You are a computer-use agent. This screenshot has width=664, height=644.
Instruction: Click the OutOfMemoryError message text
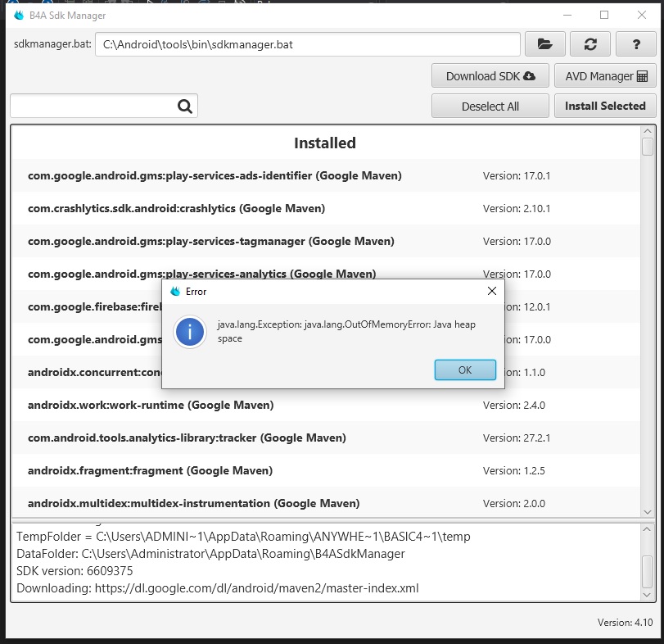coord(346,331)
